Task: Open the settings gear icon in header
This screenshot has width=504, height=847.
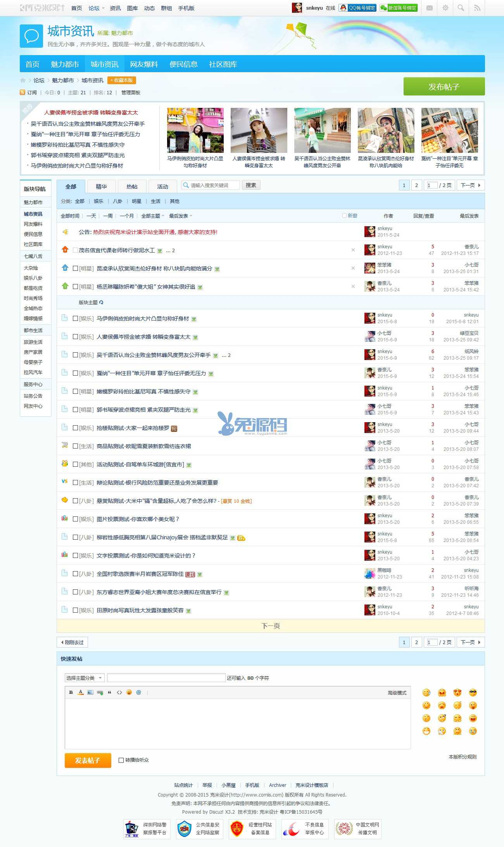Action: point(445,8)
